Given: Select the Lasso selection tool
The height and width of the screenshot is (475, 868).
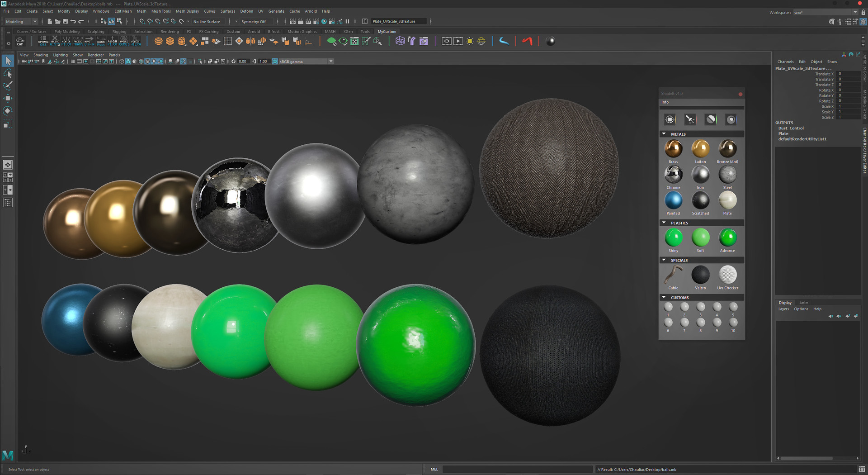Looking at the screenshot, I should pos(7,74).
